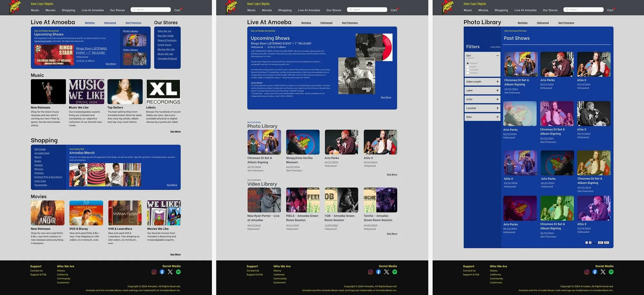
Task: Open New Ryan Porter video thumbnail
Action: click(x=264, y=200)
